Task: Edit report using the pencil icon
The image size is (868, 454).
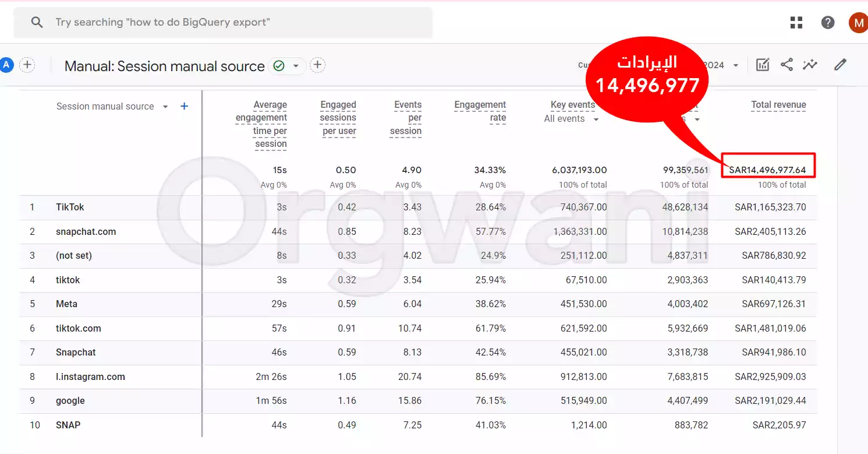Action: 840,65
